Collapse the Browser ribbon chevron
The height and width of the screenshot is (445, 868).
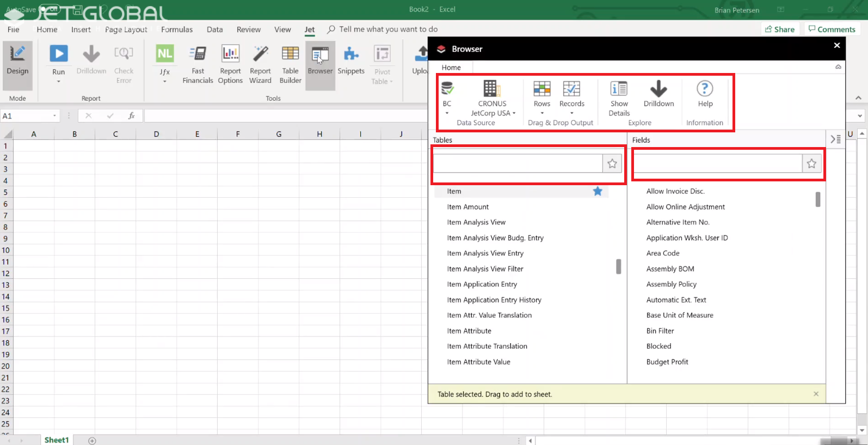point(838,67)
